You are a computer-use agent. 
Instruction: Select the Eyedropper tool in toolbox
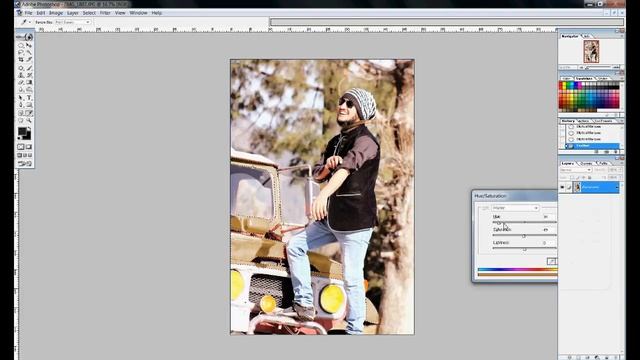[x=29, y=113]
